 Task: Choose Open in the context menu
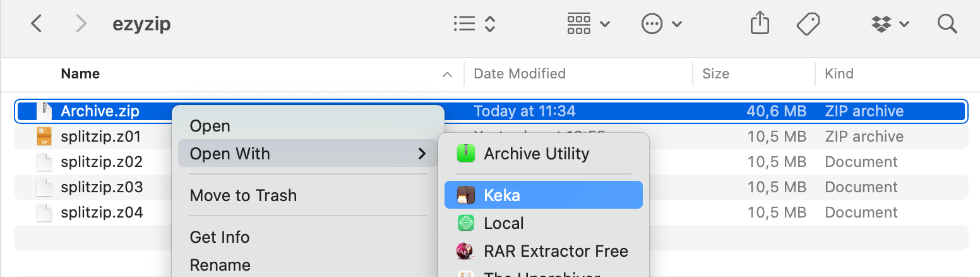[x=308, y=126]
